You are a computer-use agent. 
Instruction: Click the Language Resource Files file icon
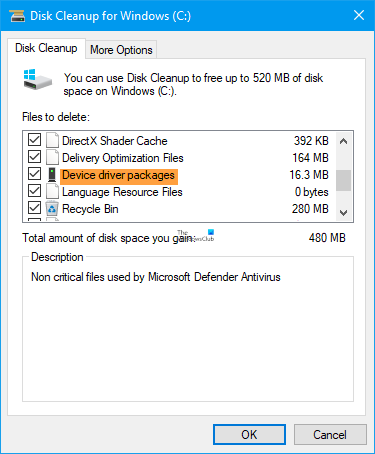52,191
